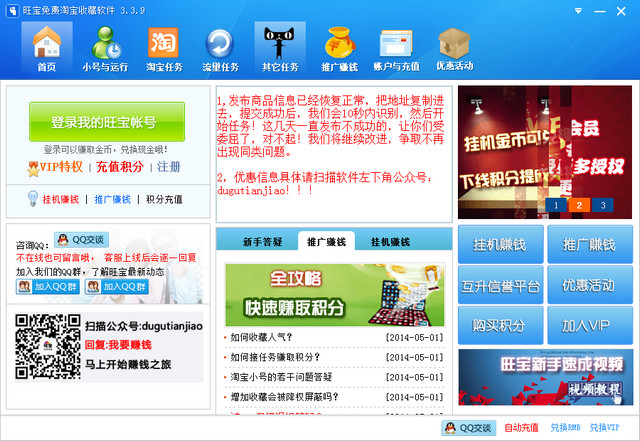Click the 注册 register link
The image size is (640, 441).
click(x=169, y=167)
